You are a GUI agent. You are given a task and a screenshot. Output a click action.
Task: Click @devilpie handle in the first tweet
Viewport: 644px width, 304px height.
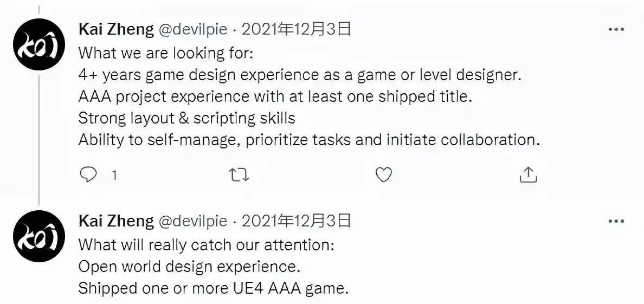click(x=192, y=30)
